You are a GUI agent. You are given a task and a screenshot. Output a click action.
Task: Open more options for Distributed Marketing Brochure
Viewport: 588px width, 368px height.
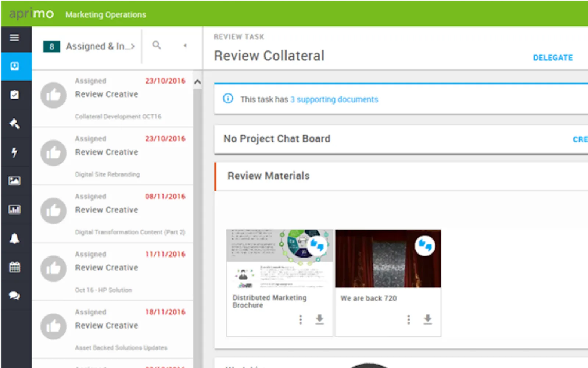(301, 319)
